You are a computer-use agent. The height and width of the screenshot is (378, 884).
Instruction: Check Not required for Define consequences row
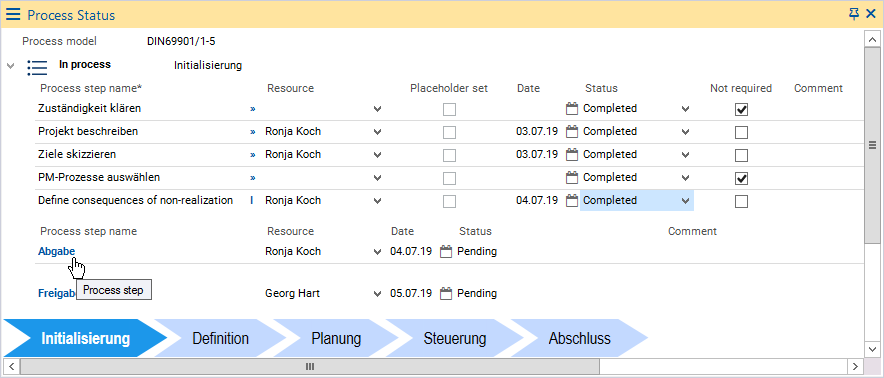741,201
